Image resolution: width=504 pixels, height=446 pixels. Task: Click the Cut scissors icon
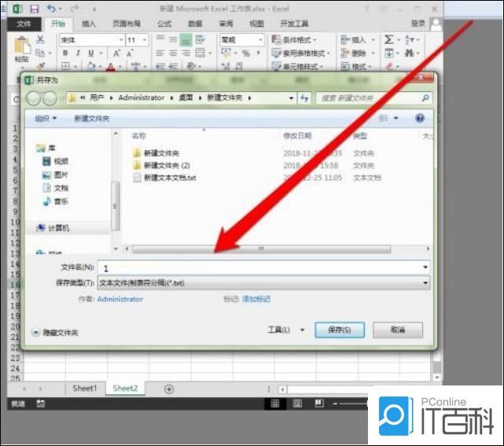[x=41, y=39]
